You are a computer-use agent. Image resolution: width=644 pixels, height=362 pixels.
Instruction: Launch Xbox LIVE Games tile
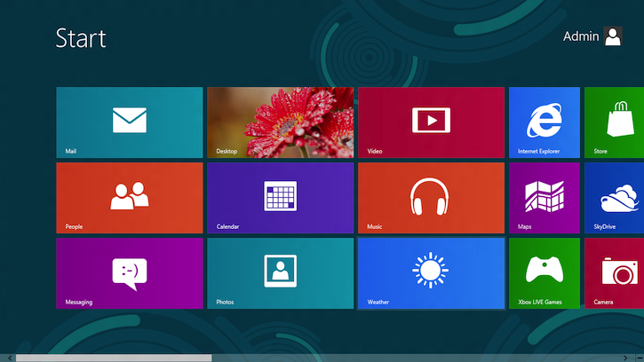point(544,273)
